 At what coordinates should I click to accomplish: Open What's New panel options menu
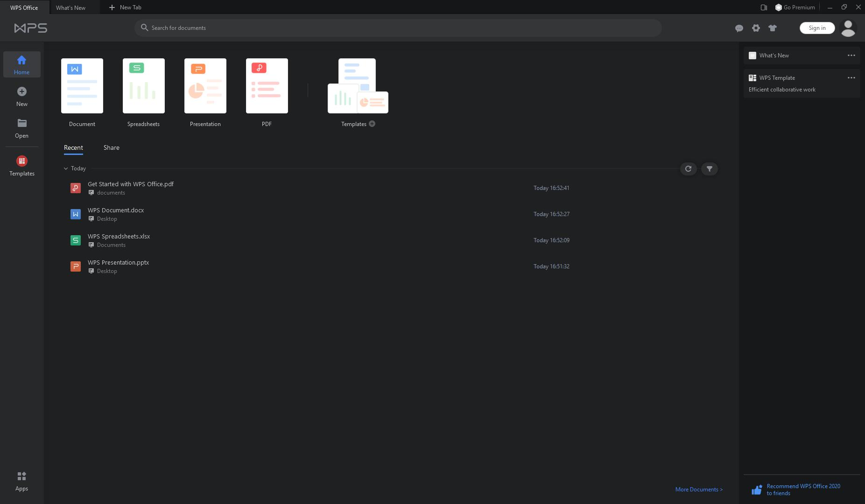click(x=851, y=56)
